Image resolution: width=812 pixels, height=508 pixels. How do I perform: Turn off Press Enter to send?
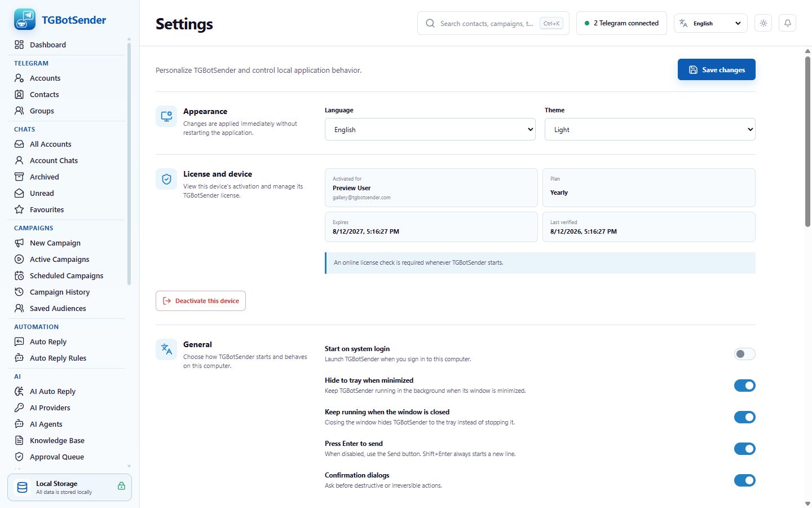click(x=745, y=449)
